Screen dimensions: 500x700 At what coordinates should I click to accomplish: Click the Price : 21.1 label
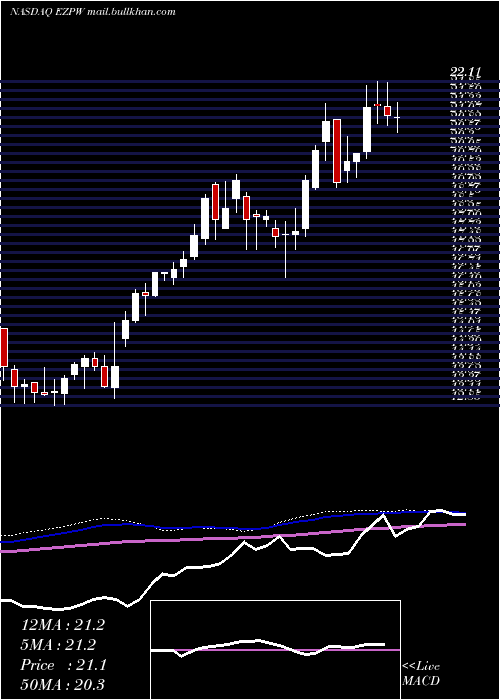63,665
